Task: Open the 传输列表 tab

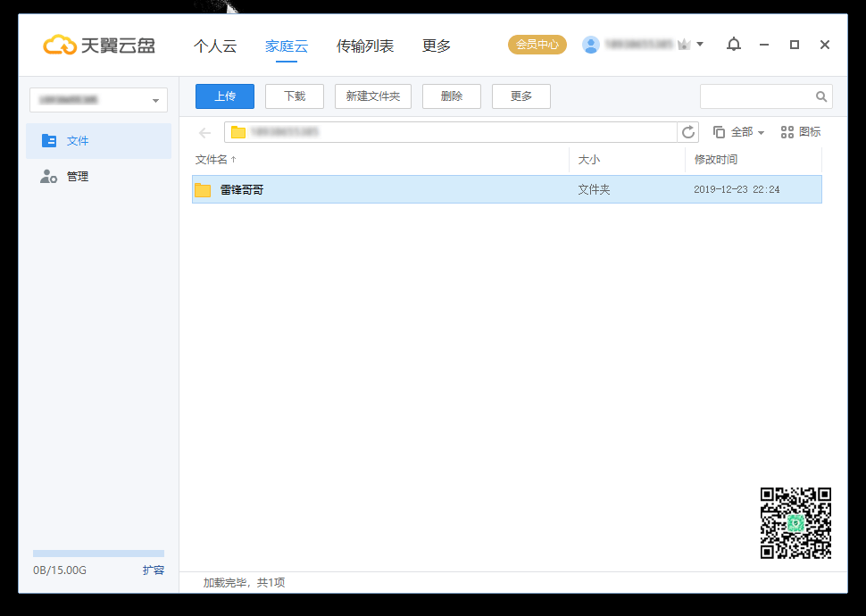Action: (x=365, y=46)
